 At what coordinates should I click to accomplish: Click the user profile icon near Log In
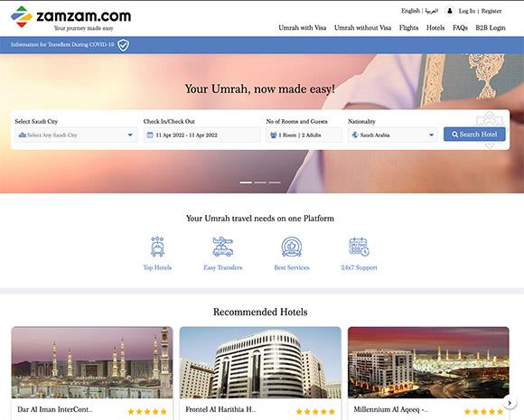[450, 11]
